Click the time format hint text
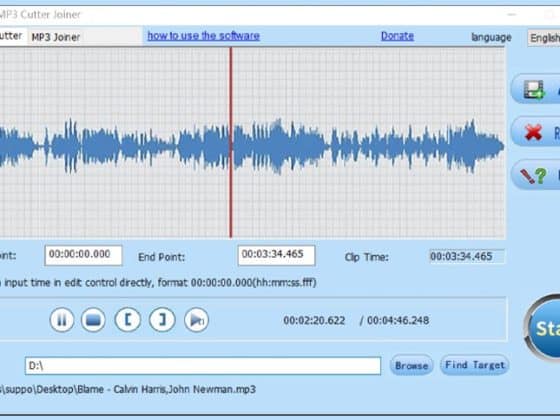 tap(158, 283)
